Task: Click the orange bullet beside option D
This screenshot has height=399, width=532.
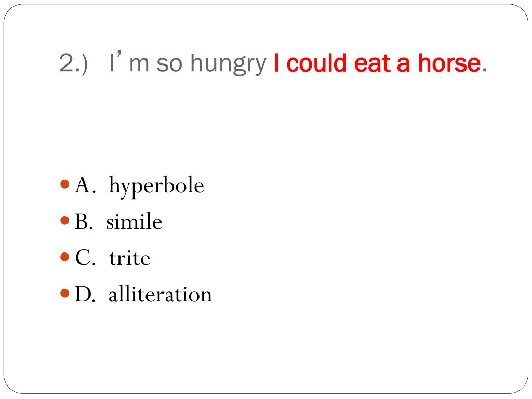Action: click(64, 293)
